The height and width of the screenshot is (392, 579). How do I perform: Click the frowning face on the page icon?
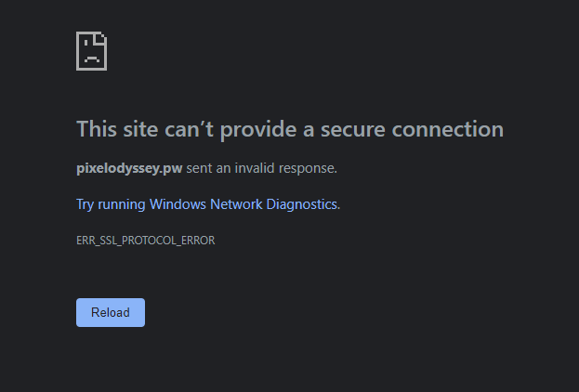(x=90, y=55)
